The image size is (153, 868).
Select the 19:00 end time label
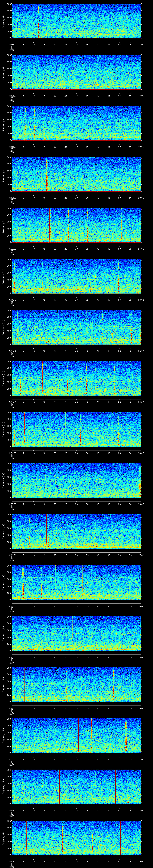click(x=141, y=147)
